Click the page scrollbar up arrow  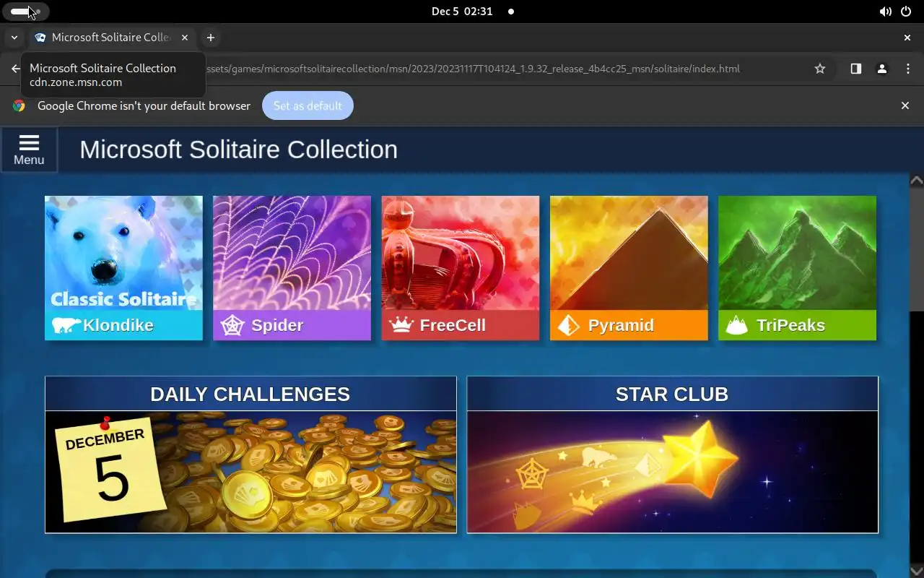tap(916, 180)
